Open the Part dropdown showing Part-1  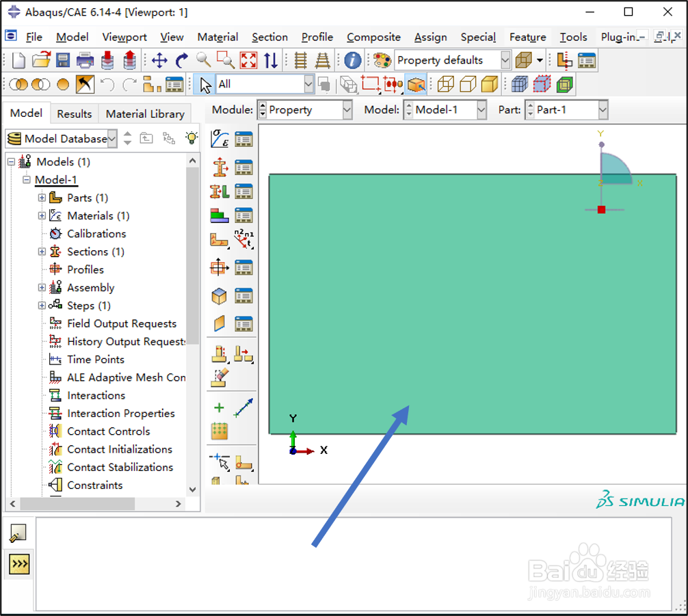click(566, 110)
